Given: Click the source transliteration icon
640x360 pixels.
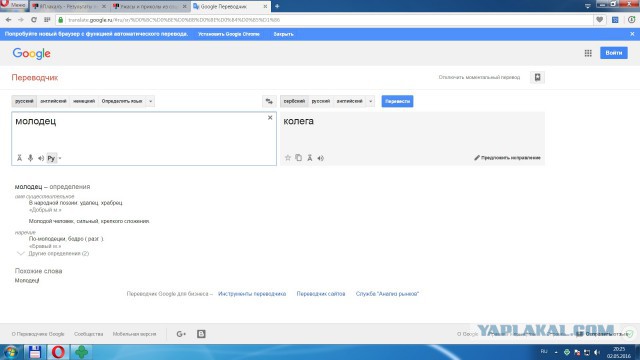Looking at the screenshot, I should (x=19, y=158).
